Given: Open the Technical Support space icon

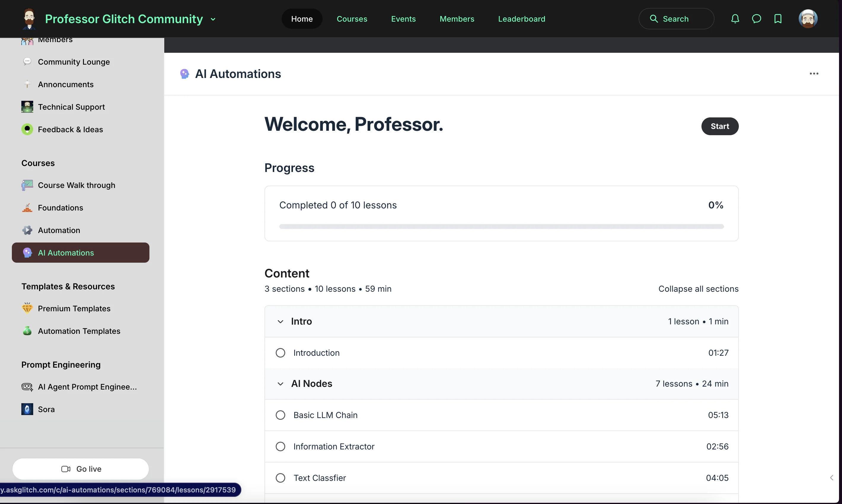Looking at the screenshot, I should point(28,107).
